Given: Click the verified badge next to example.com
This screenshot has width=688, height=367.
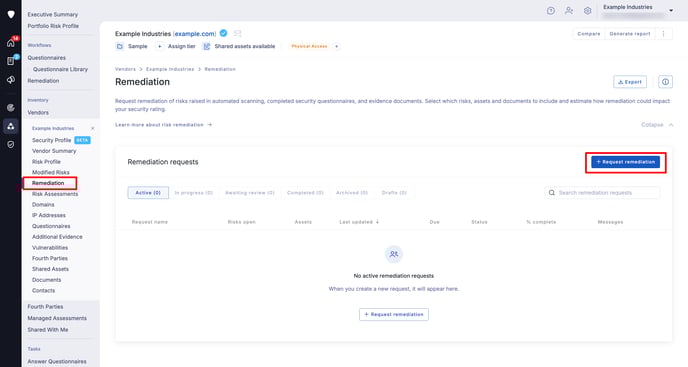Looking at the screenshot, I should 223,33.
